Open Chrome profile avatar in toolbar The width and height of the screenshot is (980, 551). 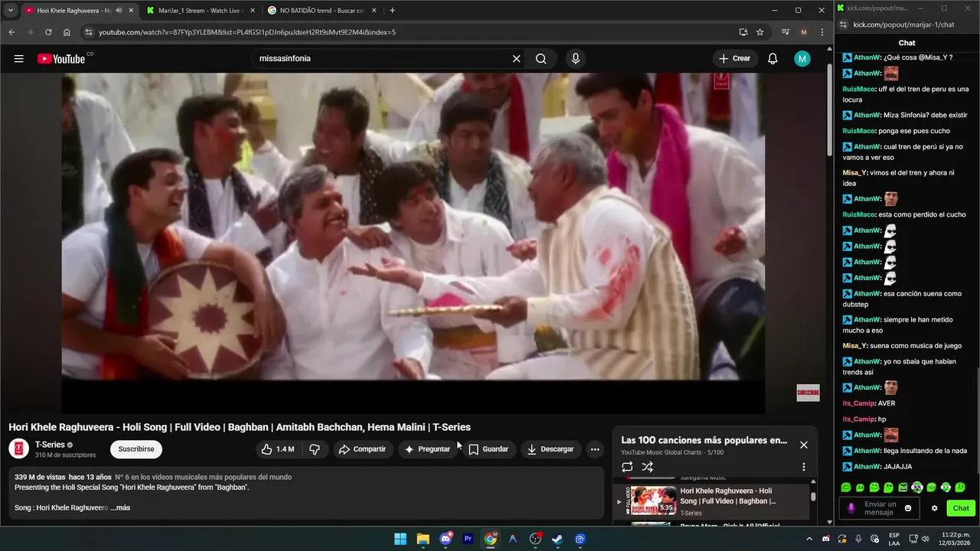click(803, 32)
